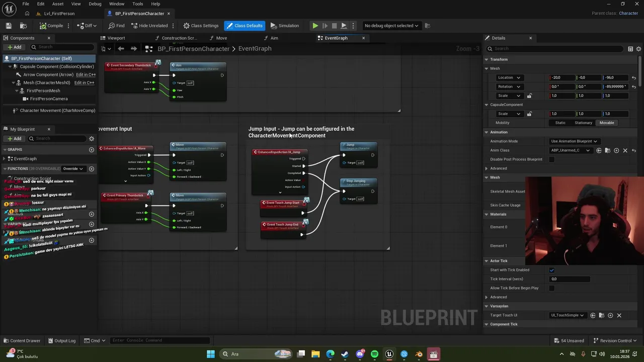
Task: Switch to the Lvl_FirstPerson tab
Action: 55,14
